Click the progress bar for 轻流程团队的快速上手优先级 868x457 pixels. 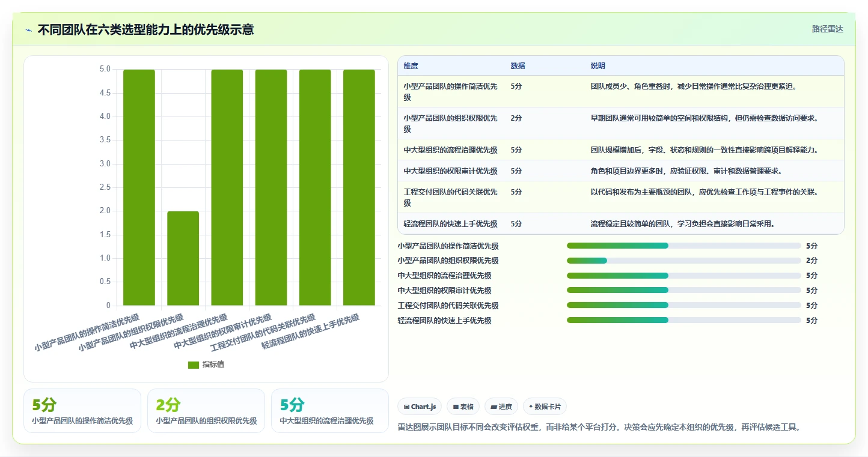(683, 320)
